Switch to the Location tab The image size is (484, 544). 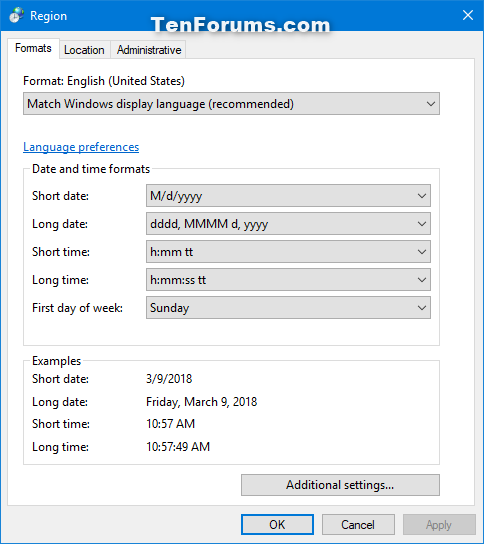click(x=84, y=50)
